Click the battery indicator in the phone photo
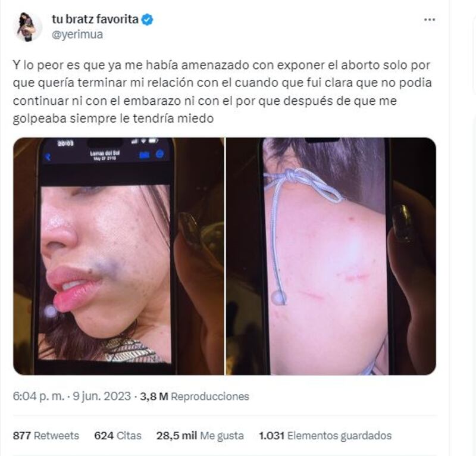Image resolution: width=476 pixels, height=456 pixels. coord(153,140)
